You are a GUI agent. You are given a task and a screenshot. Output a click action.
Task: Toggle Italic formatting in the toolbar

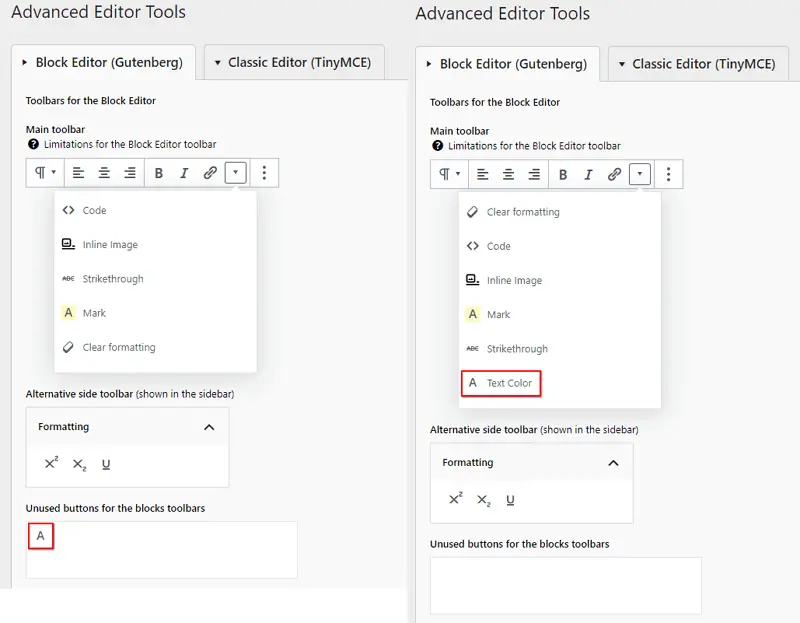click(x=184, y=173)
